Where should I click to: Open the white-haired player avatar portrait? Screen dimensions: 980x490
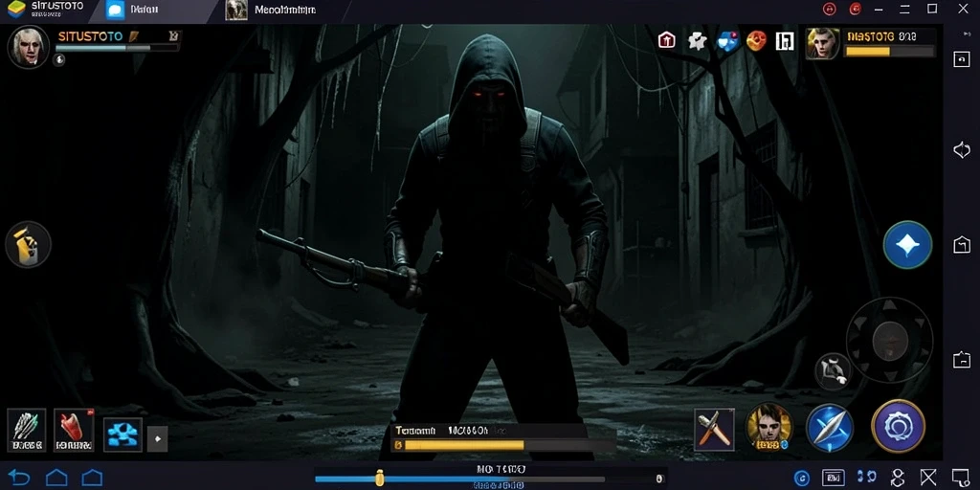tap(29, 47)
